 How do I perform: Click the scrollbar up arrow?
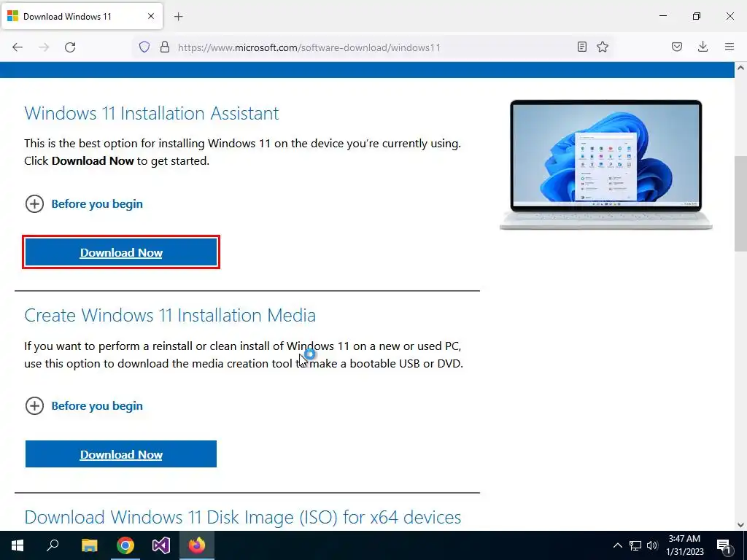740,68
